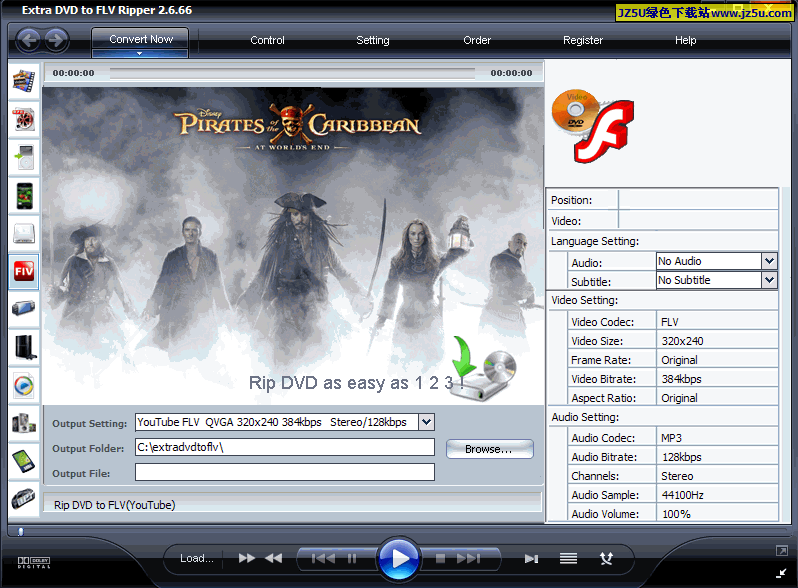Click the bottom seek slider handle

pos(20,531)
